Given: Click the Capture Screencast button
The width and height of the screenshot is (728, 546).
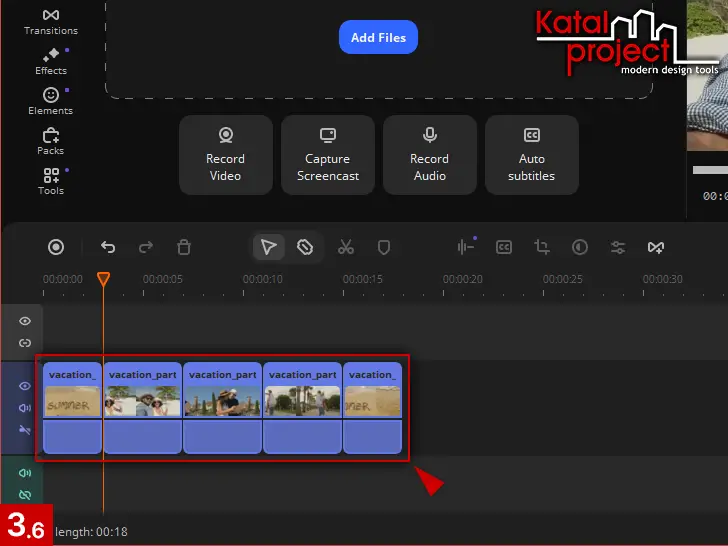Looking at the screenshot, I should click(x=328, y=154).
